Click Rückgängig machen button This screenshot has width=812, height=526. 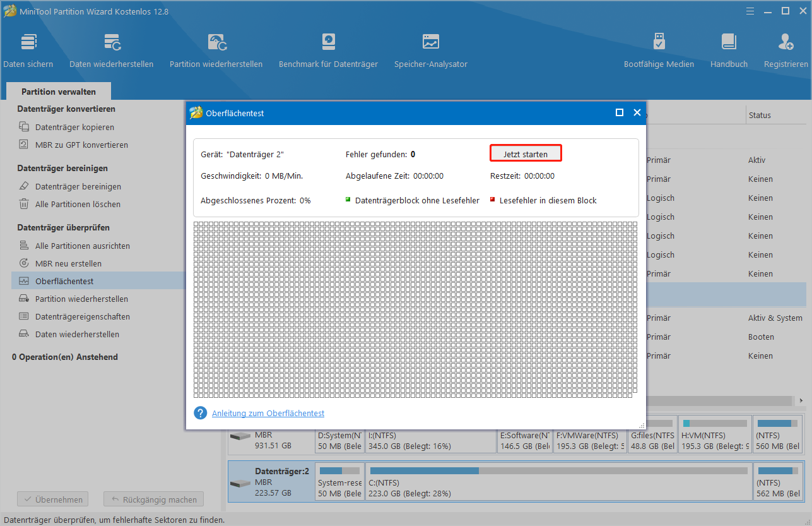point(153,499)
